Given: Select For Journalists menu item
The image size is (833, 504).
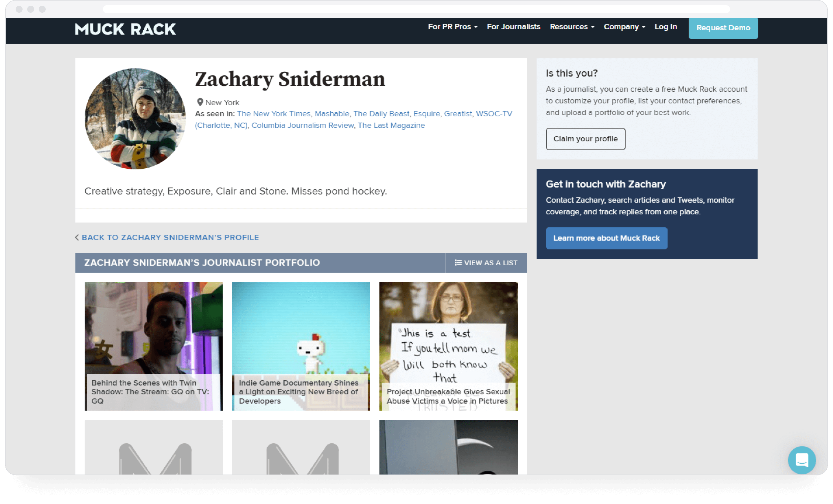Looking at the screenshot, I should 513,27.
